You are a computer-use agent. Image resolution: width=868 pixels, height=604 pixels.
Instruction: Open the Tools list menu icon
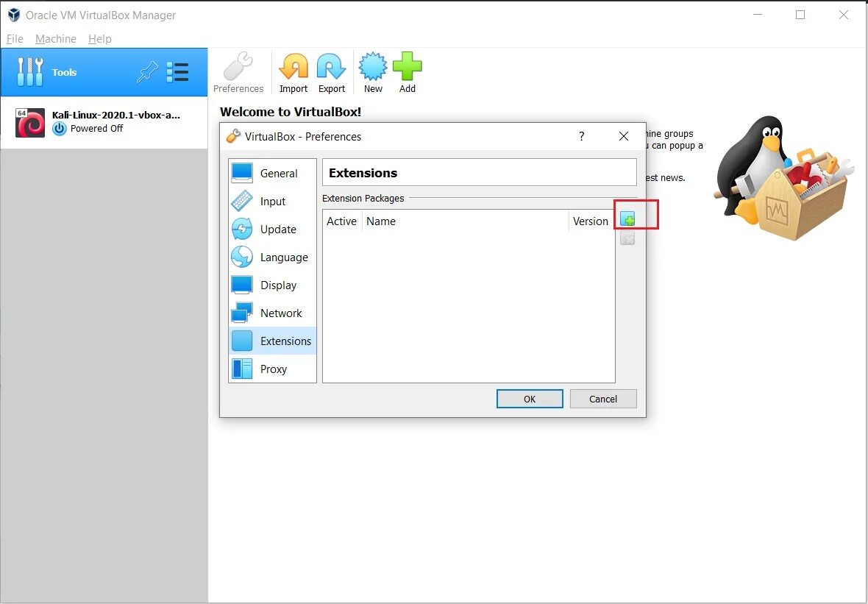click(178, 72)
